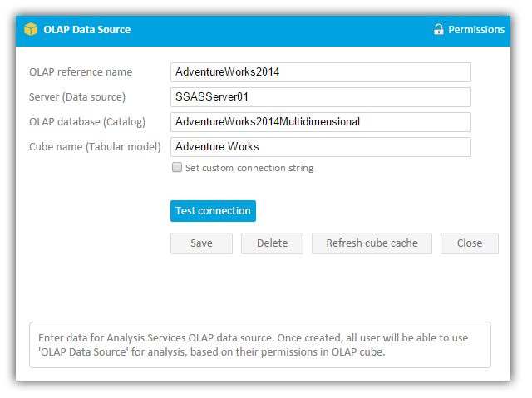Open the Permissions link

476,29
